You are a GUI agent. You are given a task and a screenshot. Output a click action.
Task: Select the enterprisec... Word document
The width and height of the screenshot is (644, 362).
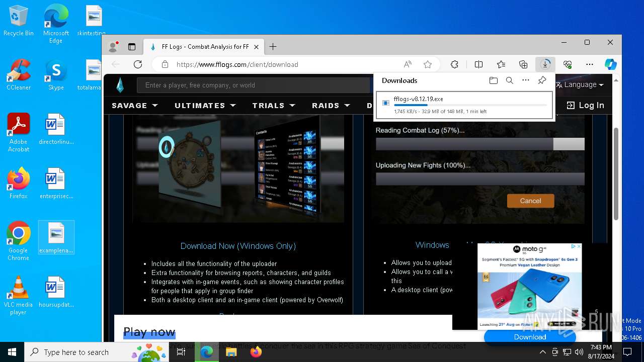[56, 184]
